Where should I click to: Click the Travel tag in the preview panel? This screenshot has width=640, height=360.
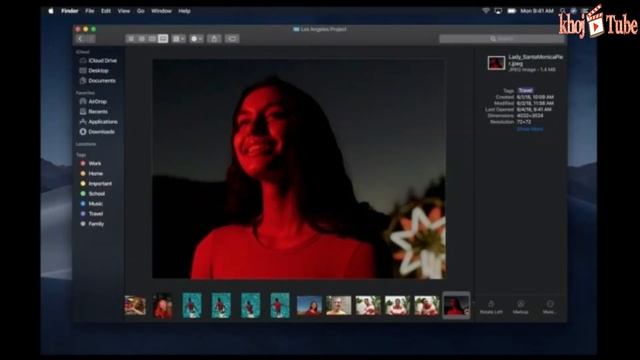pos(525,91)
